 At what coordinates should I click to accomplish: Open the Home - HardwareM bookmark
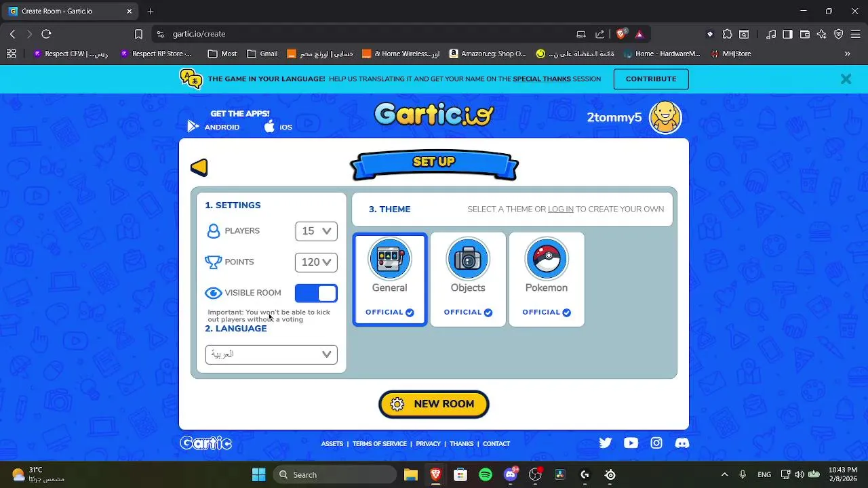tap(662, 54)
